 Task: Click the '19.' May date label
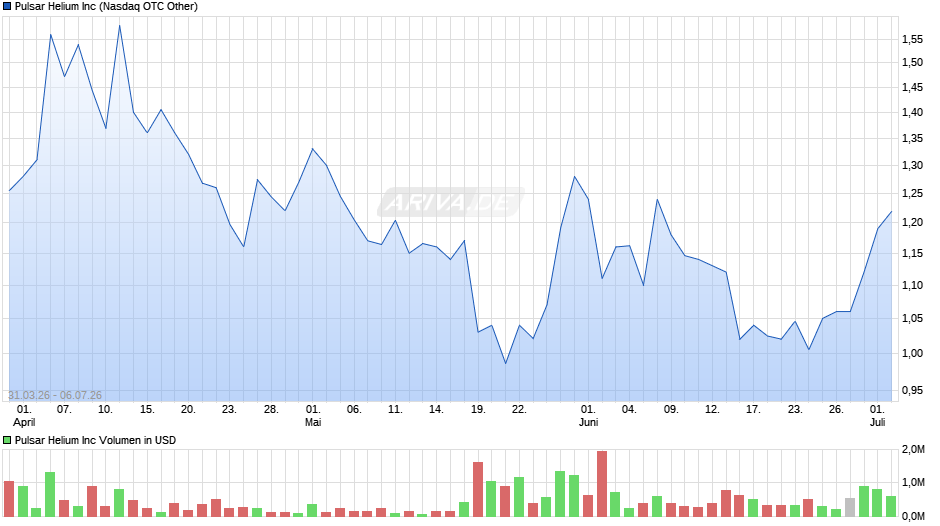click(x=478, y=410)
